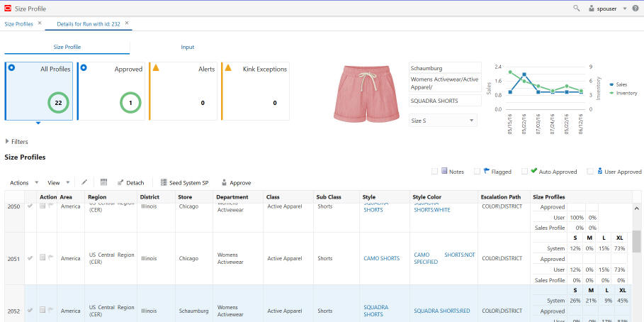Screen dimensions: 644x322
Task: Select the Size Profile sub-tab
Action: pyautogui.click(x=67, y=48)
